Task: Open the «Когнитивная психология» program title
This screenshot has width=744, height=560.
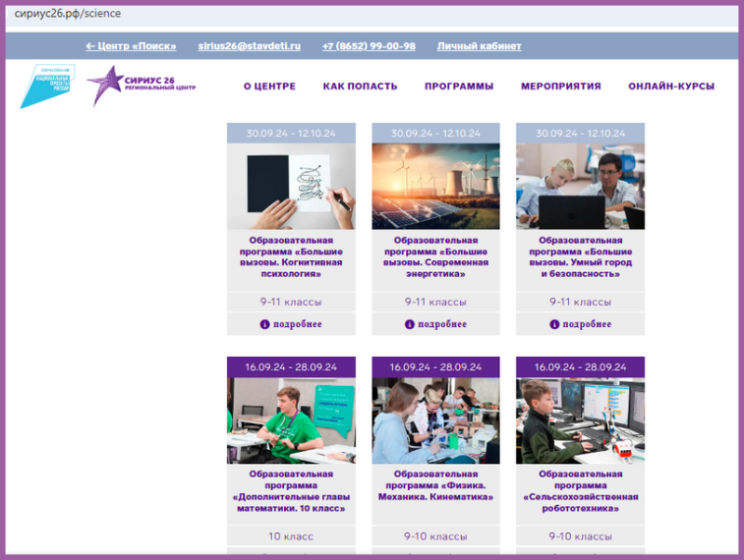Action: pyautogui.click(x=291, y=257)
